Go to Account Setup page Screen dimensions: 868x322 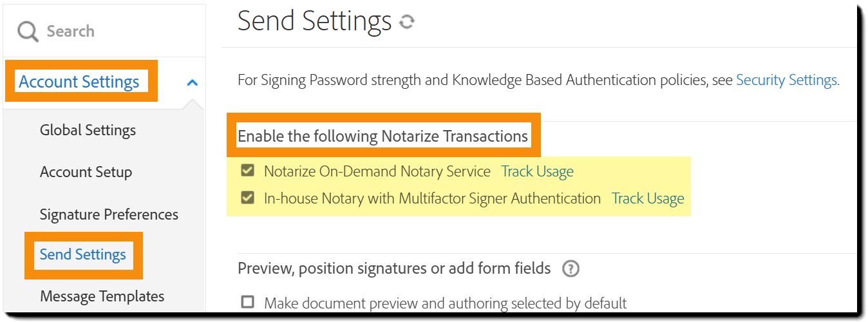[x=86, y=172]
